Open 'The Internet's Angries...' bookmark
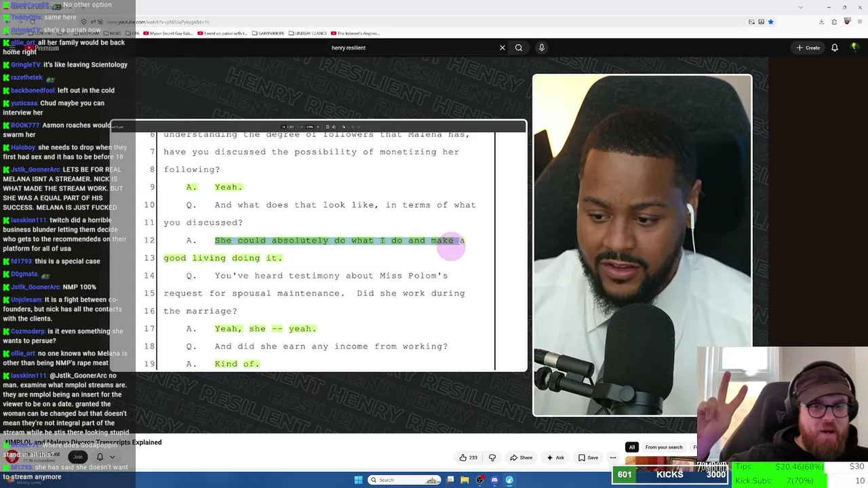 [x=355, y=33]
